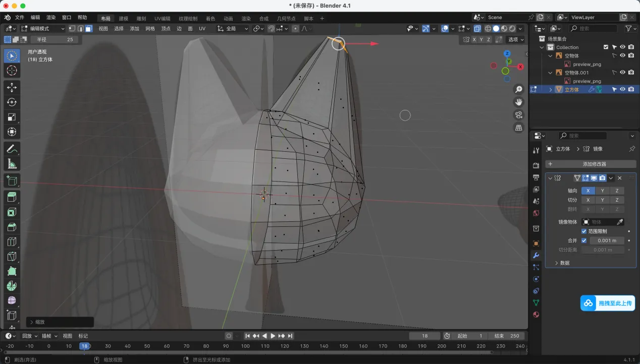The image size is (640, 364).
Task: Switch to the UV编辑 workspace tab
Action: point(162,19)
